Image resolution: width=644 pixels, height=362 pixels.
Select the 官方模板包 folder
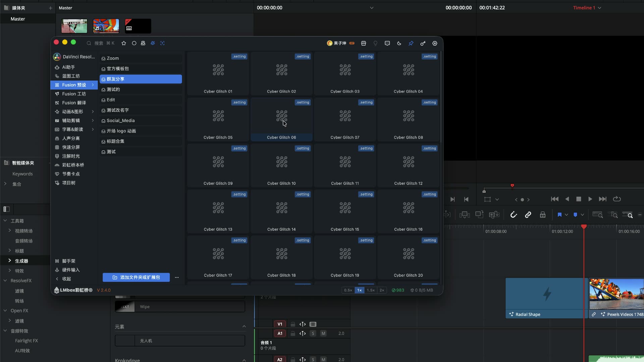pos(141,69)
